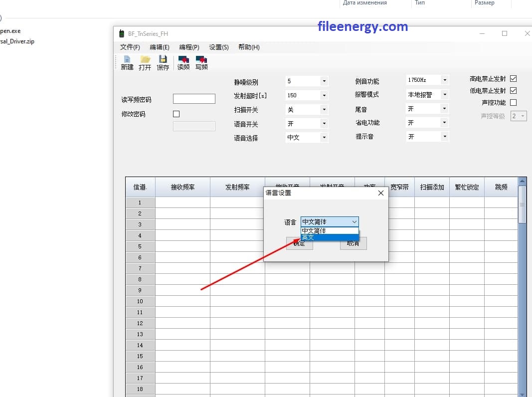This screenshot has width=532, height=397.
Task: Open the 侧音功能 dropdown showing 1750Hz
Action: (x=427, y=80)
